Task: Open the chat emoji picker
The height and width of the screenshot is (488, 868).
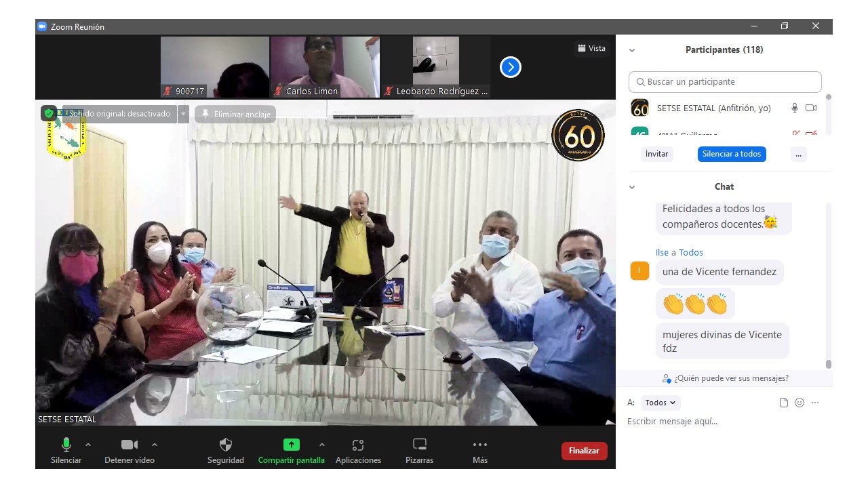Action: pyautogui.click(x=800, y=403)
